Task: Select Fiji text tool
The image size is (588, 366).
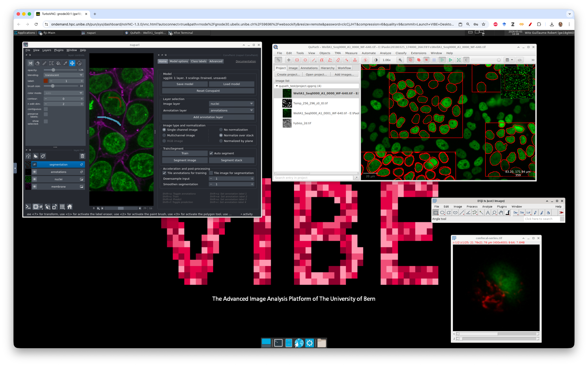Action: pos(488,213)
